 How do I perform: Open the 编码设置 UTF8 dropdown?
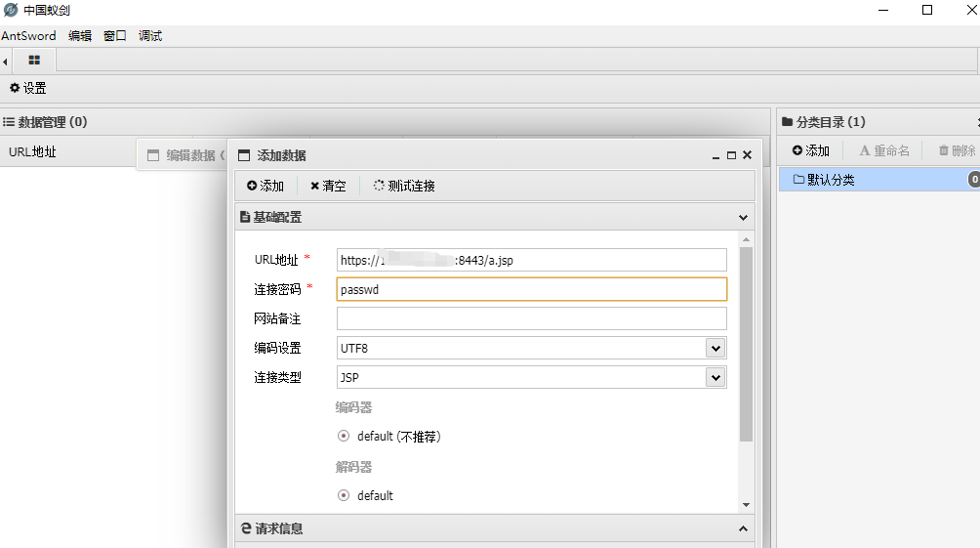(715, 349)
